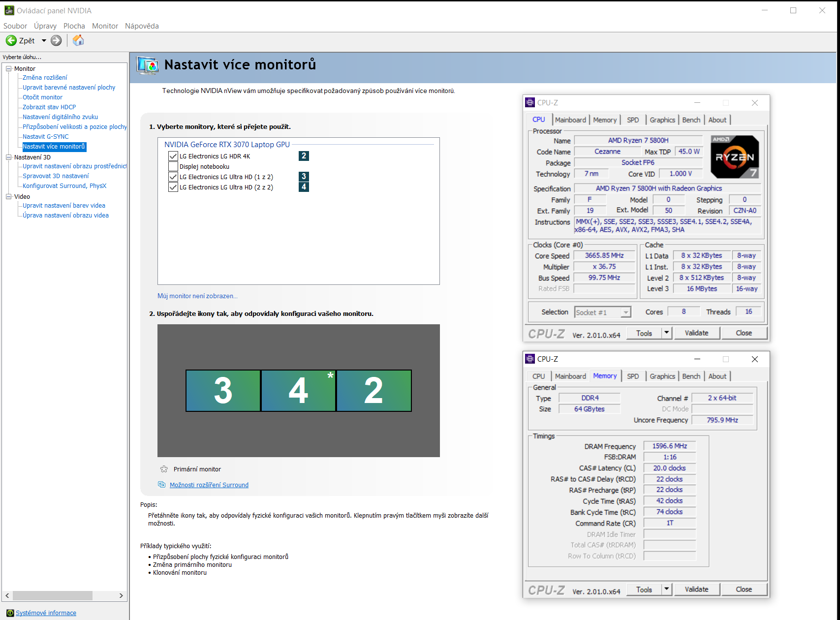The height and width of the screenshot is (620, 840).
Task: Click right arrow of task tree scrollbar
Action: tap(121, 595)
